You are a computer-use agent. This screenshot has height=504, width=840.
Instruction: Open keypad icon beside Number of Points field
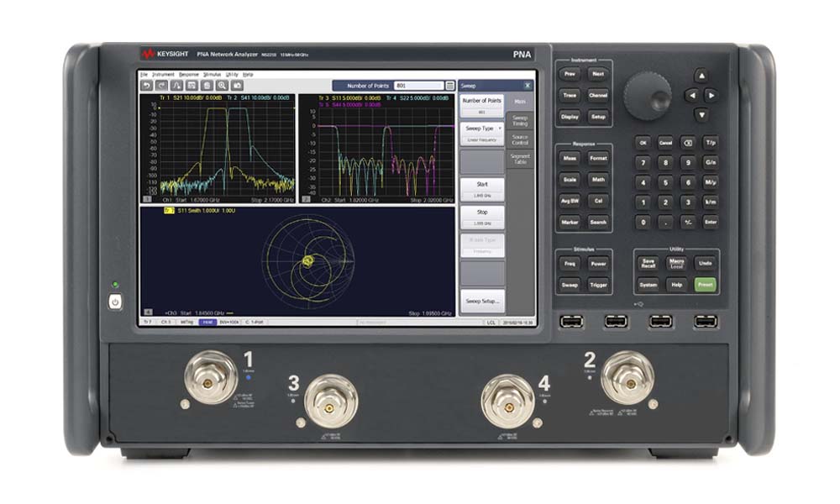click(450, 85)
